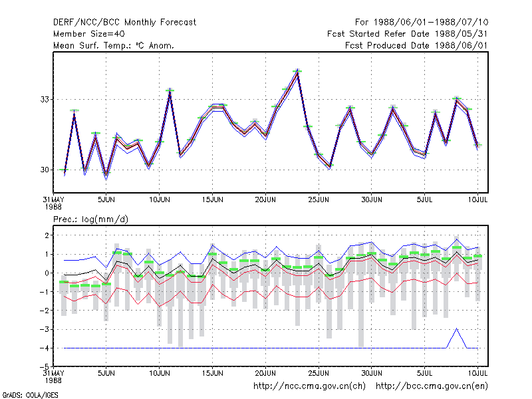Click the 25JUN label under precipitation chart

point(319,373)
